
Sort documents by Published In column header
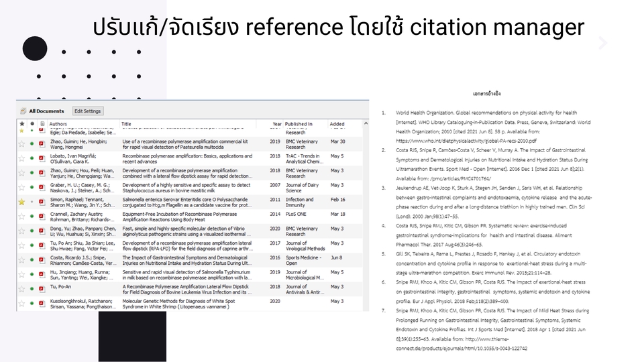pos(299,123)
